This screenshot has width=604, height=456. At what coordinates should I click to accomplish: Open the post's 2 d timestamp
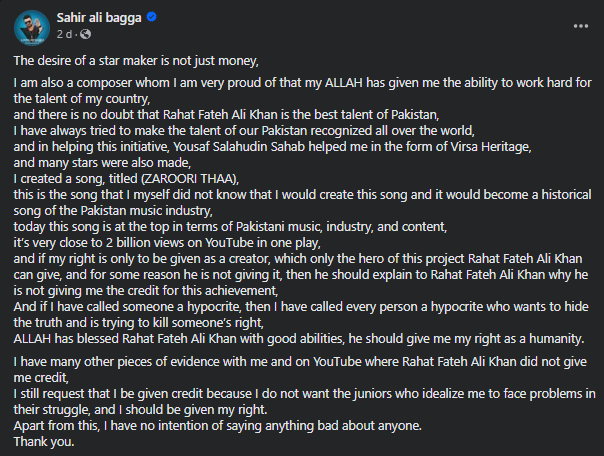click(64, 34)
